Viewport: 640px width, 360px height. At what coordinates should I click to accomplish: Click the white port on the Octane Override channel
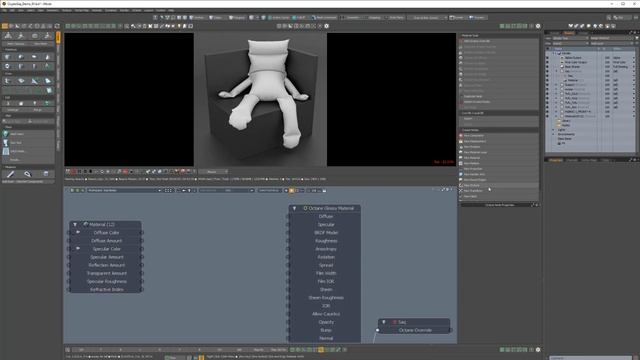click(378, 330)
